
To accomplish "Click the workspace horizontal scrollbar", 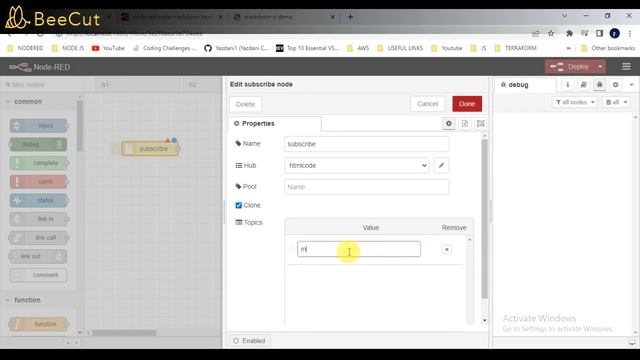I will point(124,333).
